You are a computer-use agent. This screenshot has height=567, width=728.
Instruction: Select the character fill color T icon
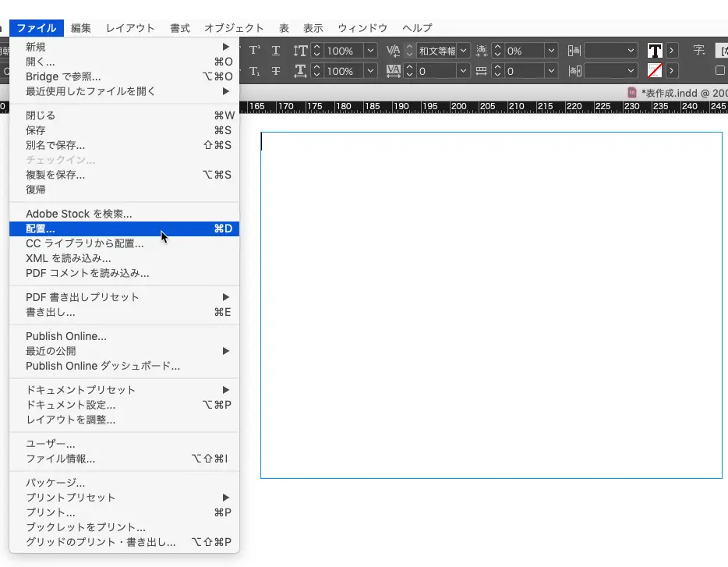(655, 51)
